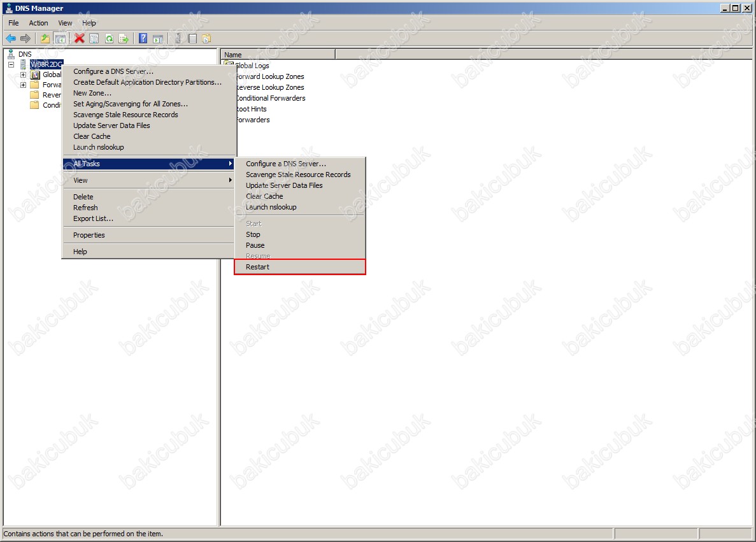Expand the Forward Lookup Zones tree node
Screen dimensions: 756x542
[23, 85]
